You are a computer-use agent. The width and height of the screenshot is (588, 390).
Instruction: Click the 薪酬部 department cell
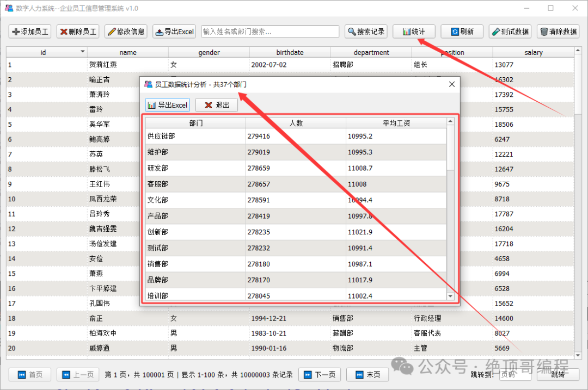point(371,333)
